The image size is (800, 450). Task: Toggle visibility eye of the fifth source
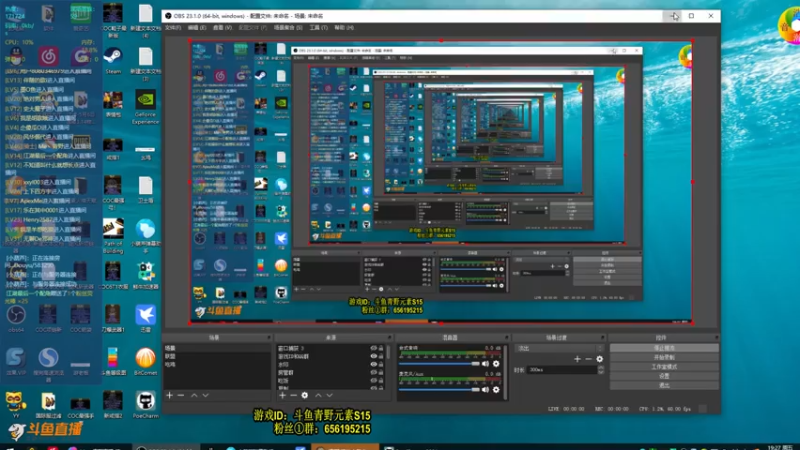[373, 381]
